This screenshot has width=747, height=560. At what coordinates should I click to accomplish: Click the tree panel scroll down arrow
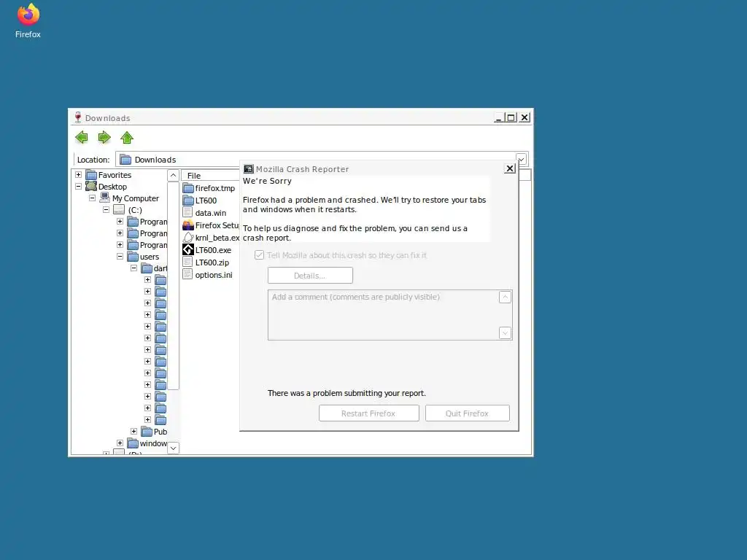pos(174,448)
